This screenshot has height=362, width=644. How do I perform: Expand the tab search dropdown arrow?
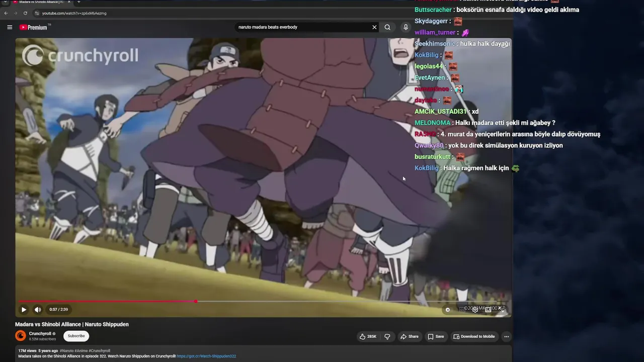(5, 2)
